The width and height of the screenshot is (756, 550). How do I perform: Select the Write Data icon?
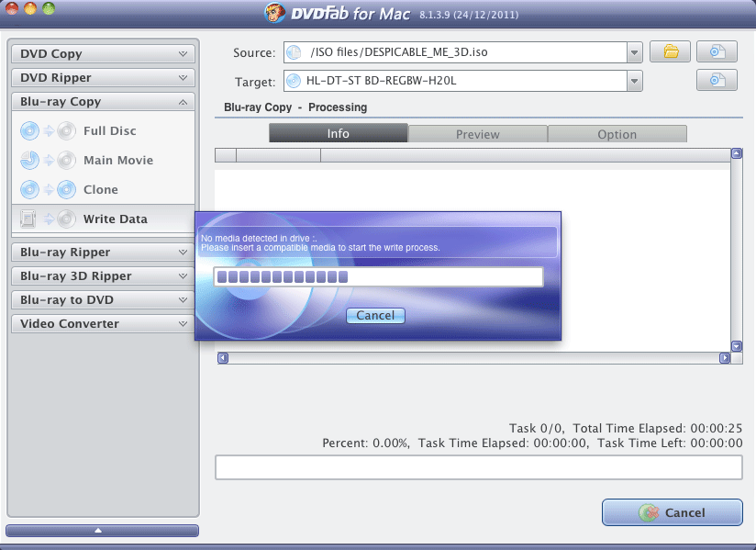point(47,219)
